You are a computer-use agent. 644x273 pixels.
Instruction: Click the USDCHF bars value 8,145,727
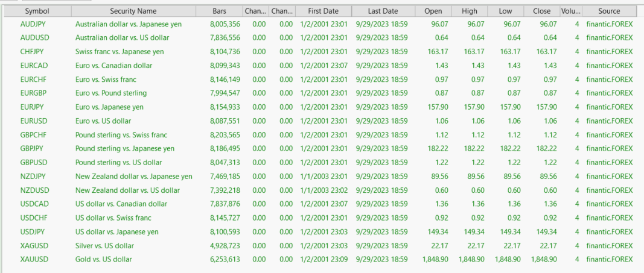[x=225, y=218]
